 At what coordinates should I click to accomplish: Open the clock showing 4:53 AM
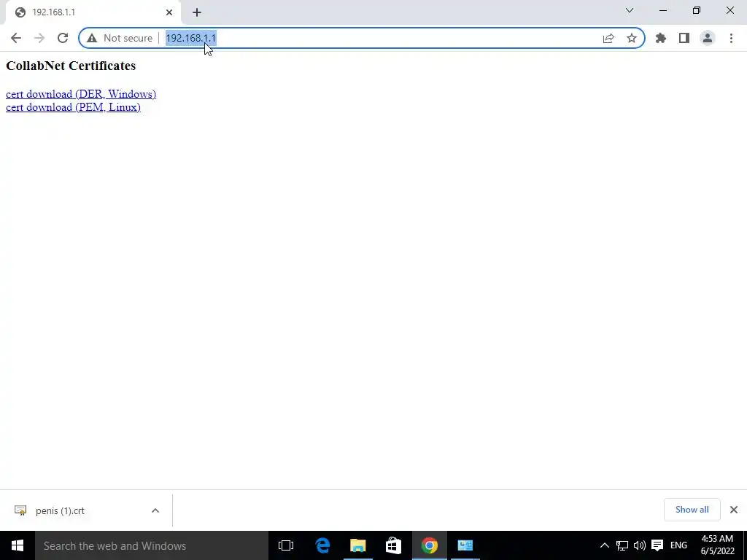(x=717, y=545)
